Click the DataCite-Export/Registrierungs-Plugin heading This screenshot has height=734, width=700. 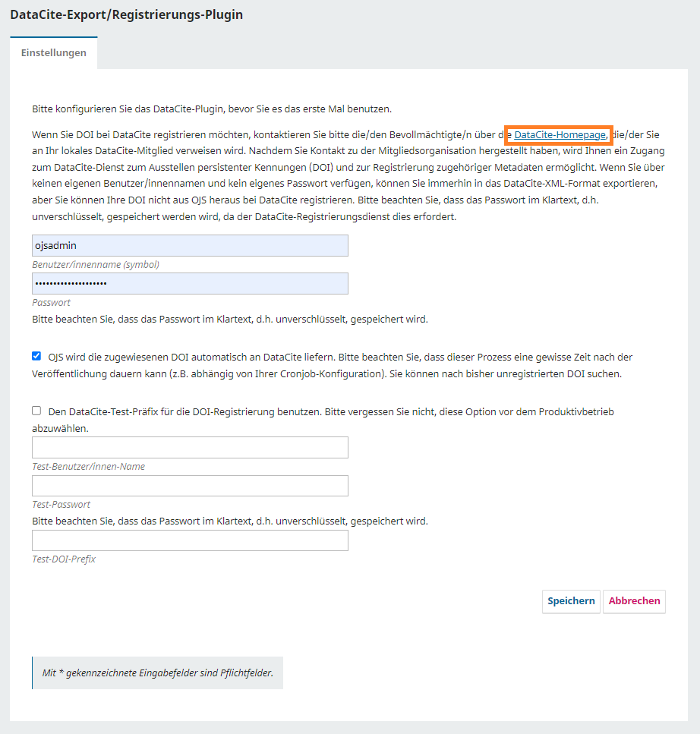(x=127, y=14)
